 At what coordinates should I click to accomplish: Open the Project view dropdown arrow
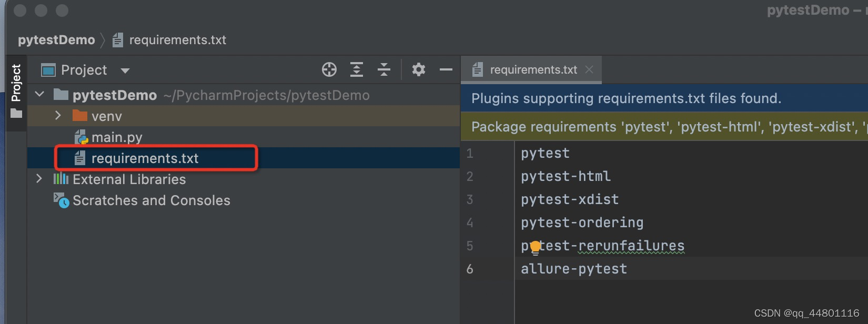125,70
